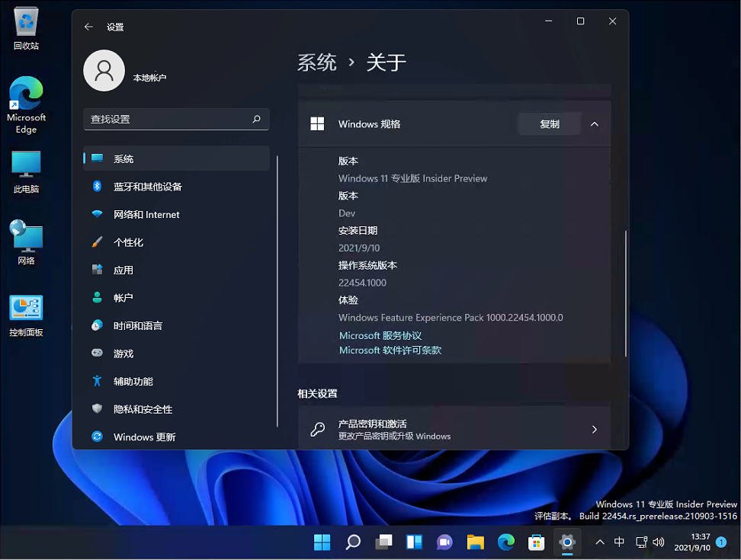The width and height of the screenshot is (741, 560).
Task: Open the Microsoft 服务协议 link
Action: click(380, 335)
